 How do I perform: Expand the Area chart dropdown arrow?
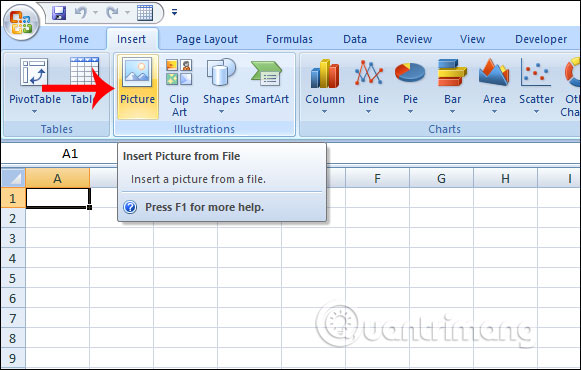click(494, 111)
